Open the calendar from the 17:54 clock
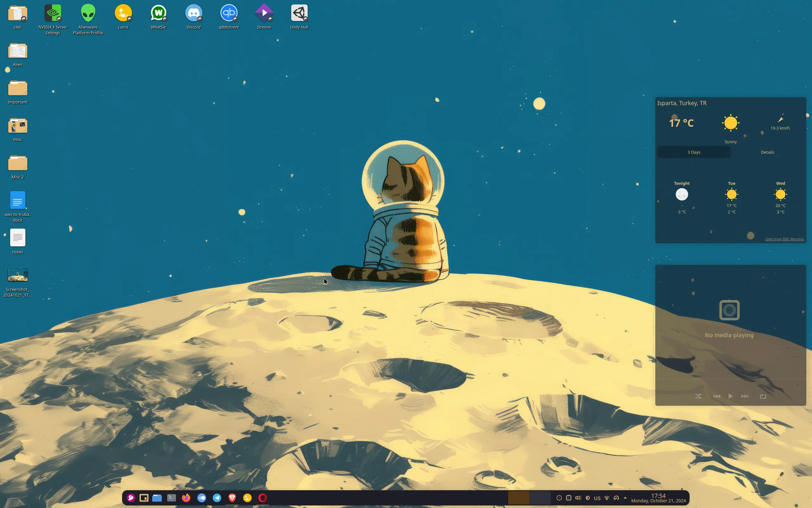This screenshot has width=812, height=508. (658, 498)
